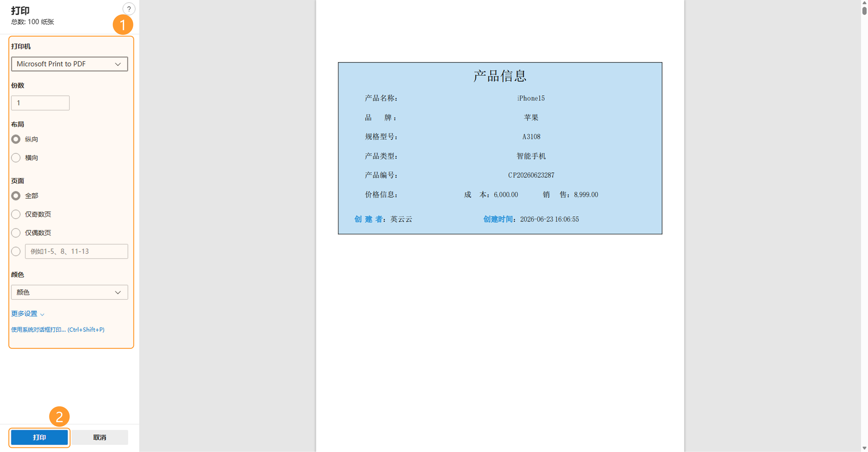
Task: Click the page range field 例如1-5、8、11-13
Action: [x=76, y=251]
